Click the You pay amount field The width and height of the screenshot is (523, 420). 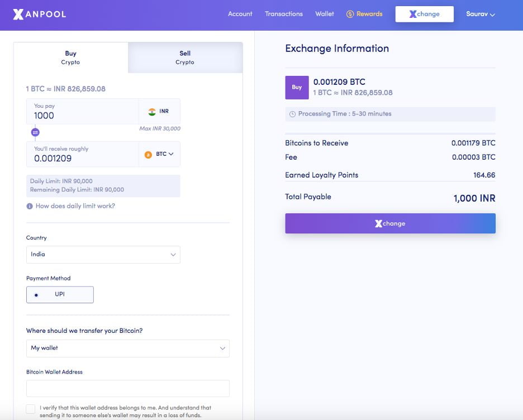(83, 116)
